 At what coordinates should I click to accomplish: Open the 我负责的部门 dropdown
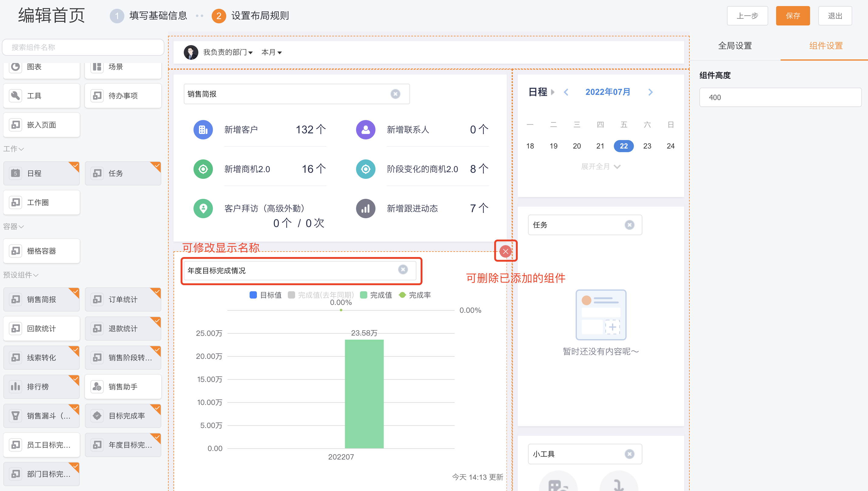(x=228, y=52)
